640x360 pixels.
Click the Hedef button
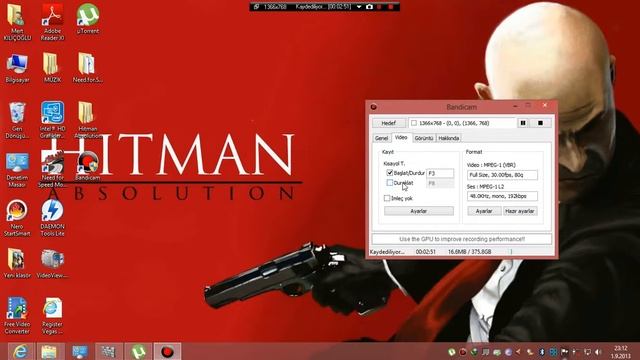click(x=389, y=123)
